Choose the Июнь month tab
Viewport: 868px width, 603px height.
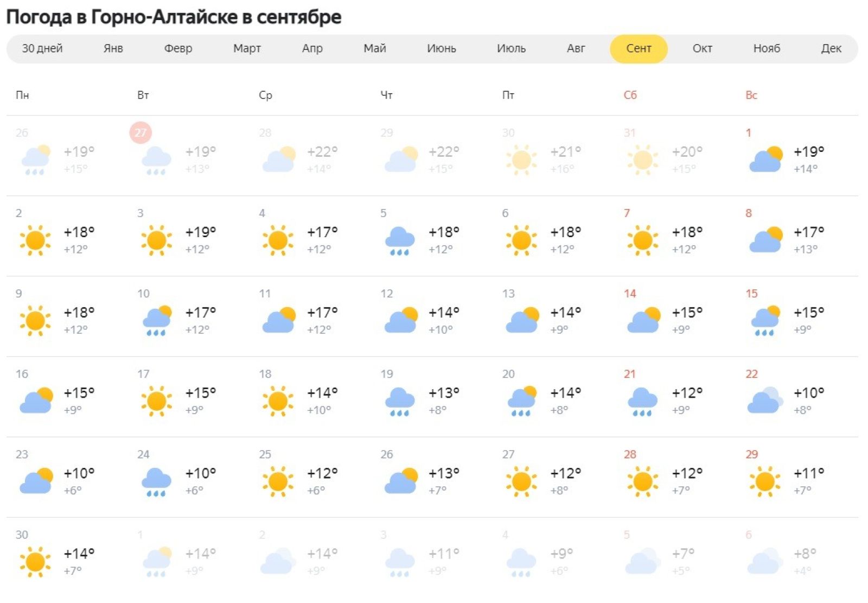click(441, 49)
